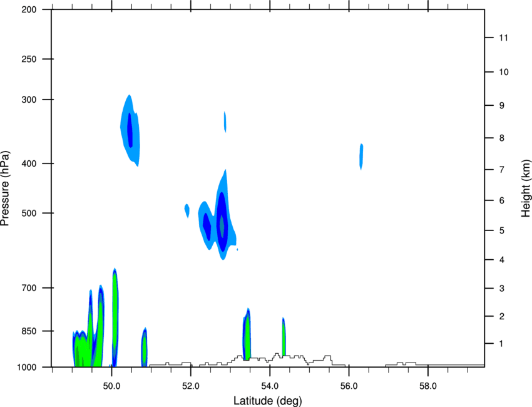The image size is (532, 407).
Task: Click the 400 pressure tick label
Action: [29, 163]
